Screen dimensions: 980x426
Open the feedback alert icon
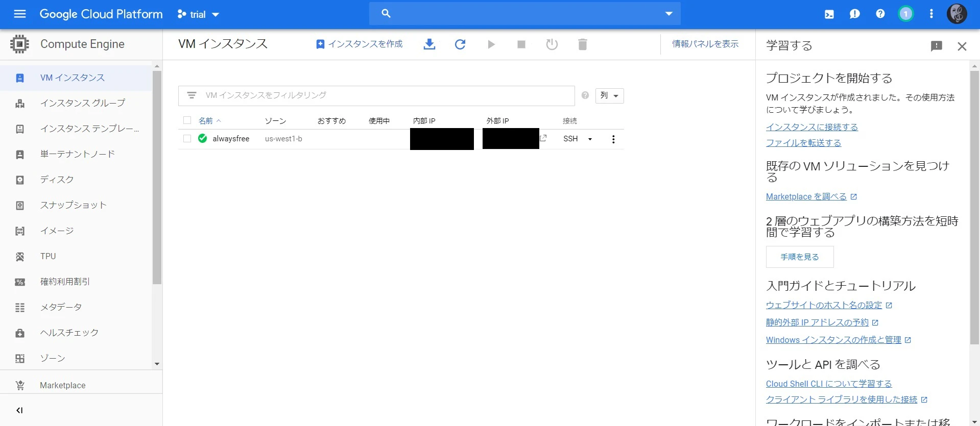855,14
